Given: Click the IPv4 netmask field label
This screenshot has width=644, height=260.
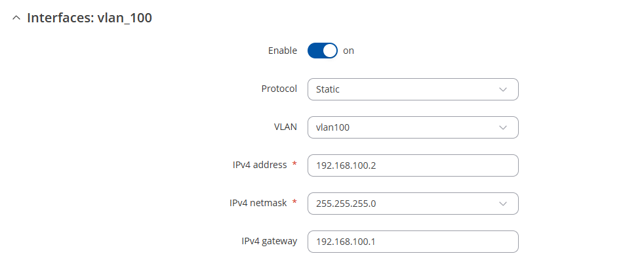Looking at the screenshot, I should 258,203.
